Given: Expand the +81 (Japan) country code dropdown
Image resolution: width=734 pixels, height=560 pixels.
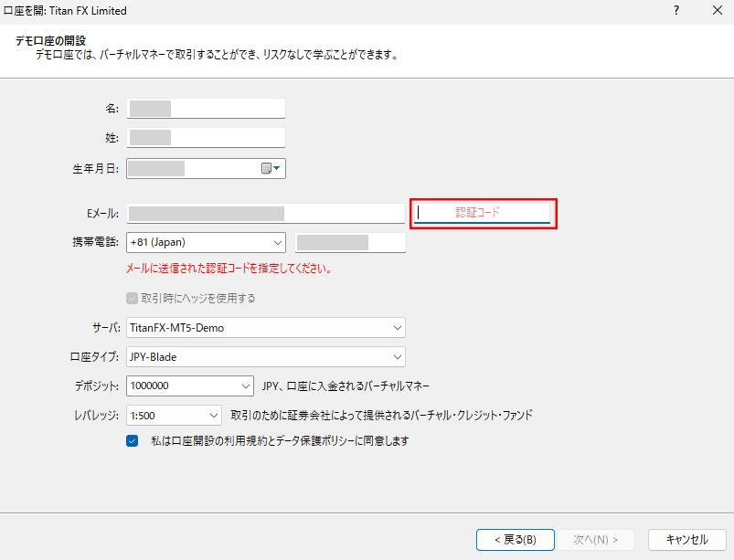Looking at the screenshot, I should coord(278,242).
